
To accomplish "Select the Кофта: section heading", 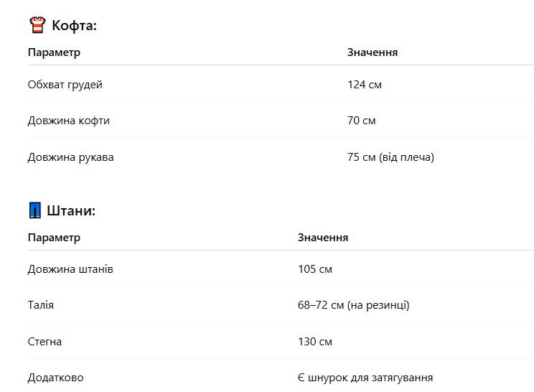I will point(74,26).
